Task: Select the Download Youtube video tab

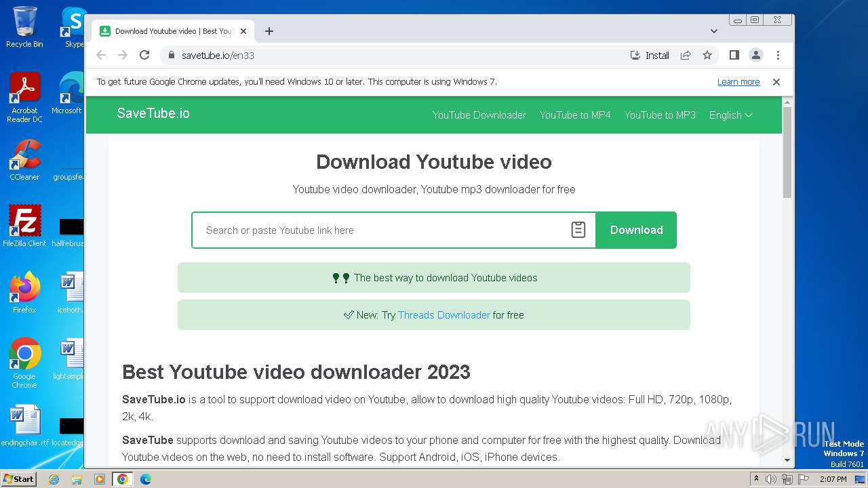Action: 173,31
